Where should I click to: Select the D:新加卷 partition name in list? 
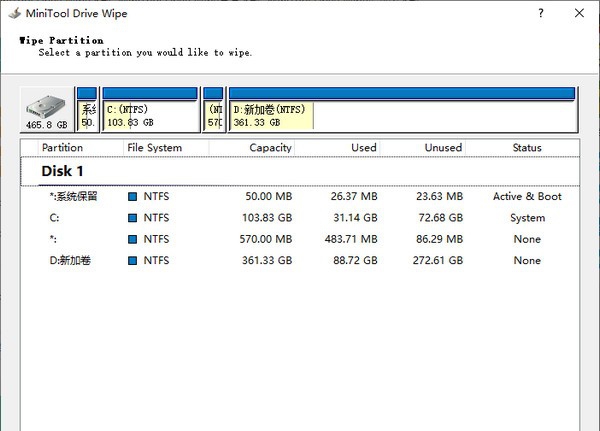pyautogui.click(x=70, y=261)
